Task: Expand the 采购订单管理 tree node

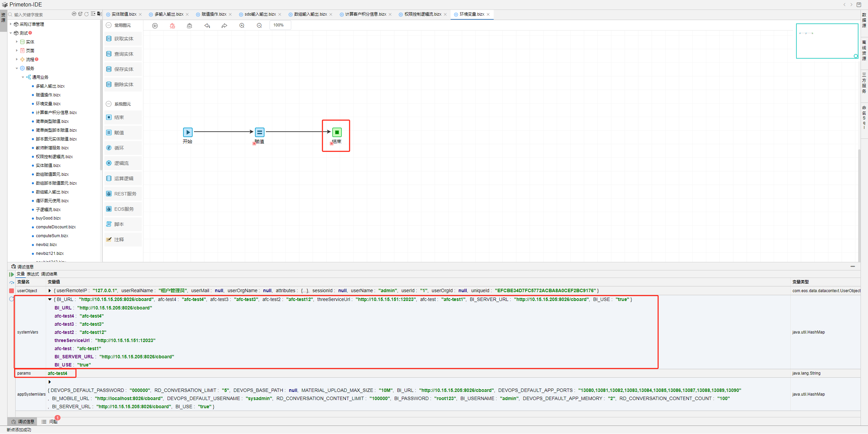Action: pos(11,24)
